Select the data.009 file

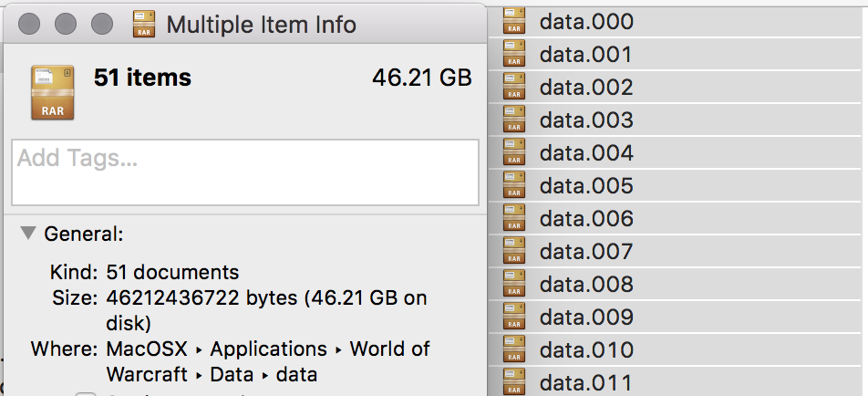pos(585,318)
